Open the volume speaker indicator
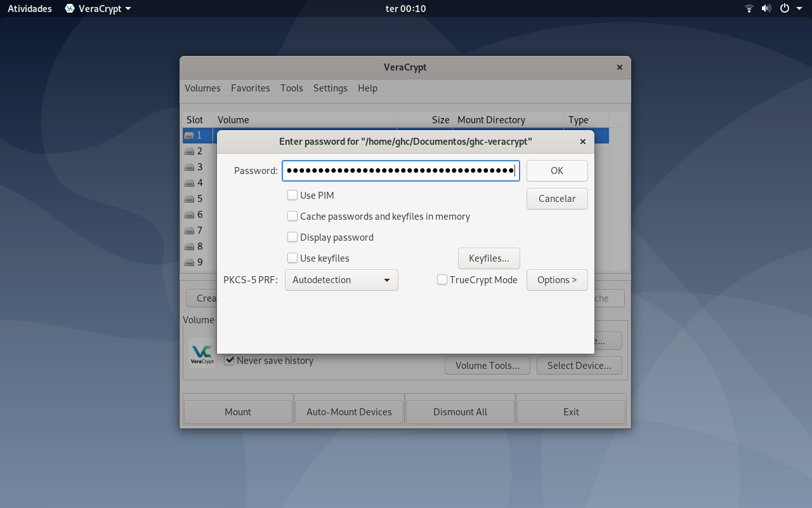Image resolution: width=812 pixels, height=508 pixels. pos(766,9)
